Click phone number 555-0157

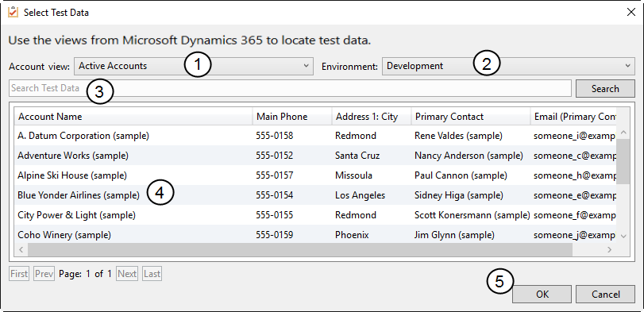[275, 175]
